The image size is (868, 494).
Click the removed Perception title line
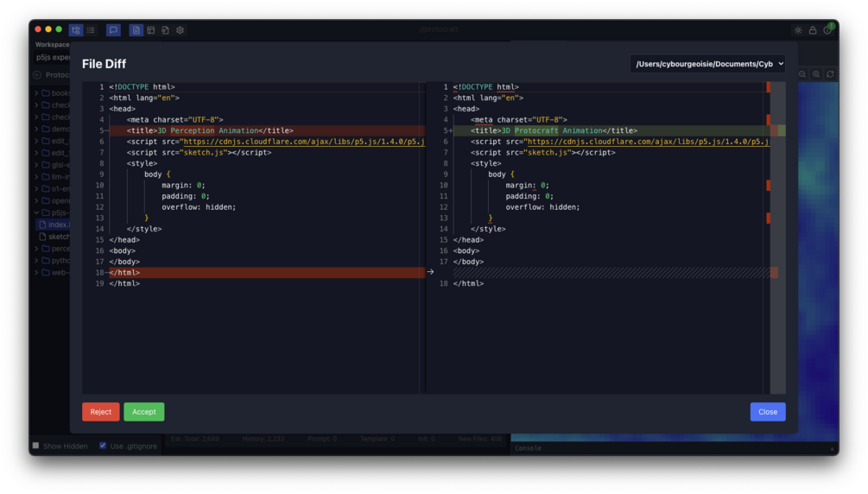[x=268, y=130]
